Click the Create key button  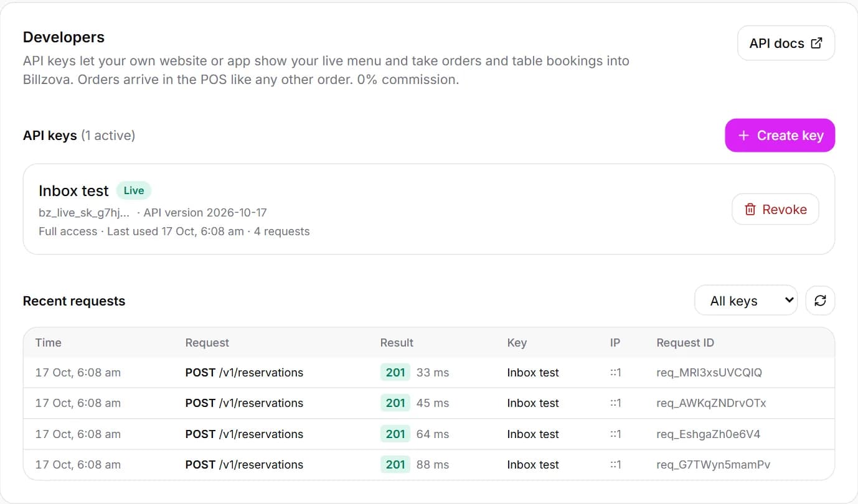click(x=780, y=135)
